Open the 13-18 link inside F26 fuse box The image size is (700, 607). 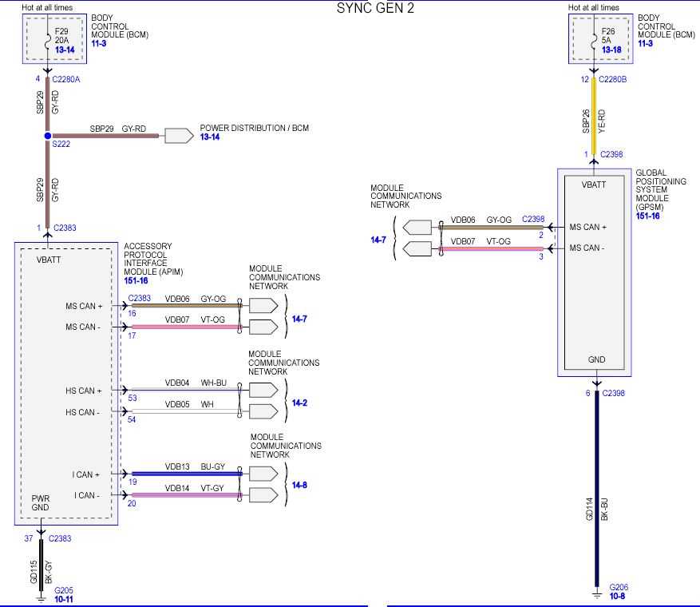click(x=611, y=50)
